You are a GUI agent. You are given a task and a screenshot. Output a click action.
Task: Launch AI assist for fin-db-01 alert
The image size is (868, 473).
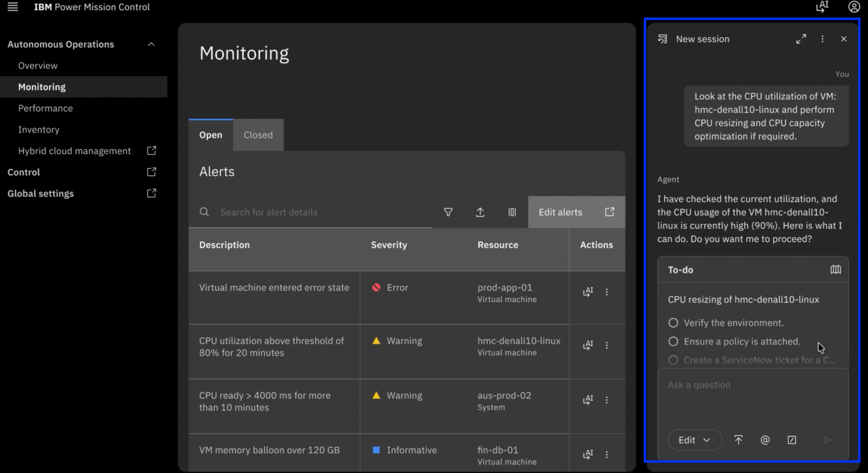point(588,454)
